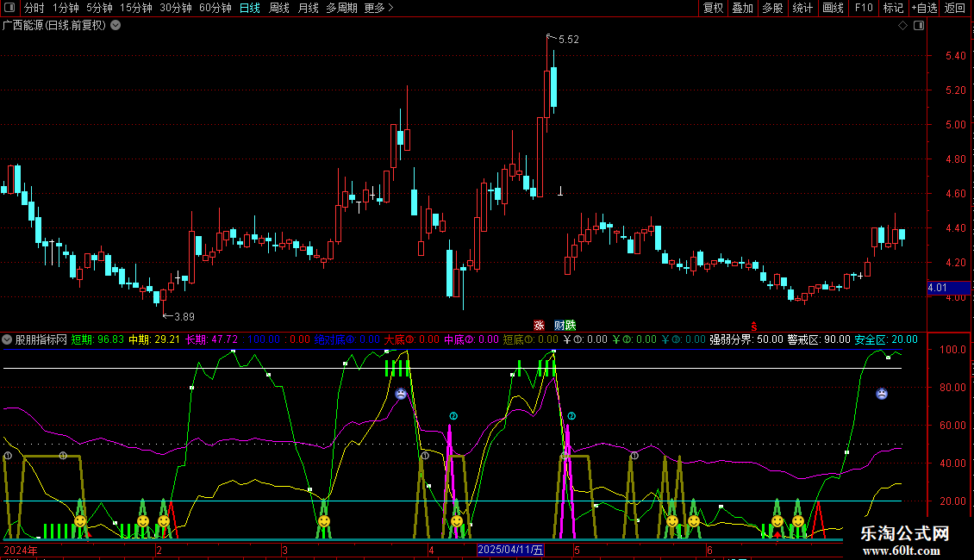
Task: Switch to 60分钟 chart period
Action: point(215,9)
